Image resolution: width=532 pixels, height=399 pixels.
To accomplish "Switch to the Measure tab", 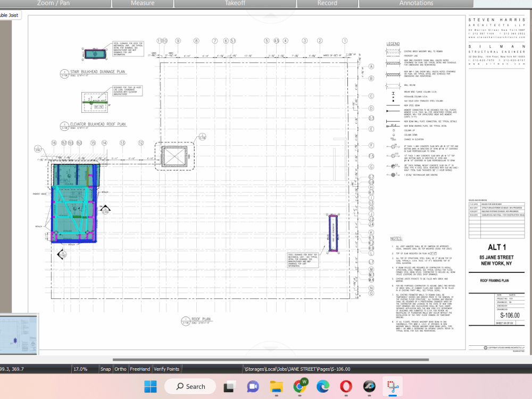I will coord(143,3).
